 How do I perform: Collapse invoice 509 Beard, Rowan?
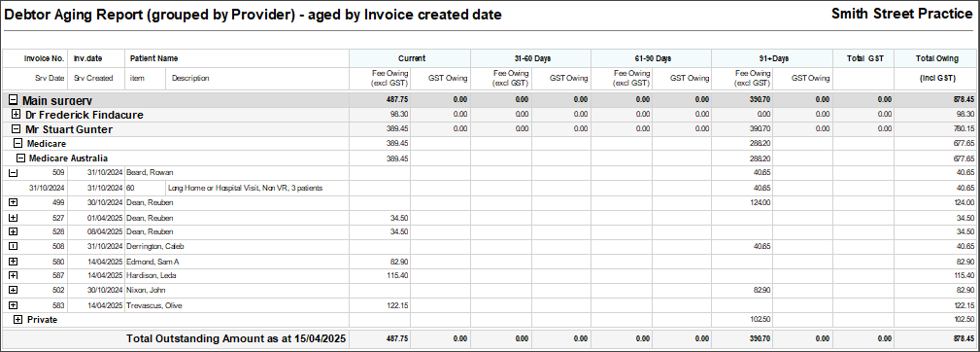[x=14, y=172]
